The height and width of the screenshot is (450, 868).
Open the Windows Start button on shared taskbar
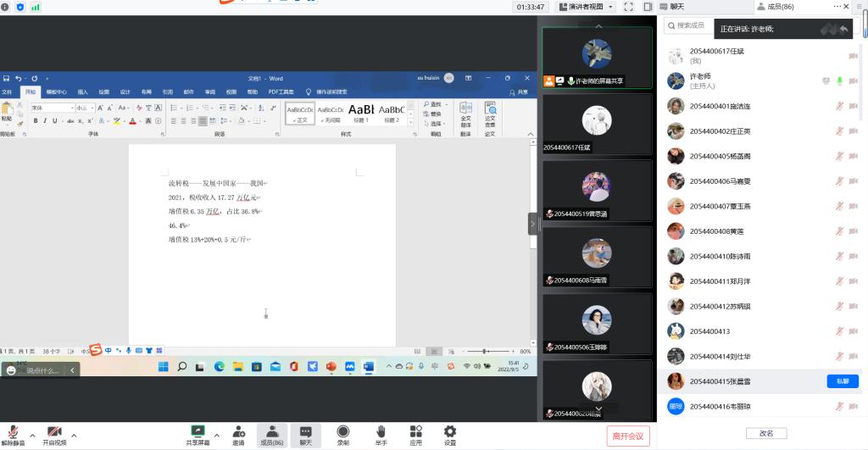click(x=164, y=366)
